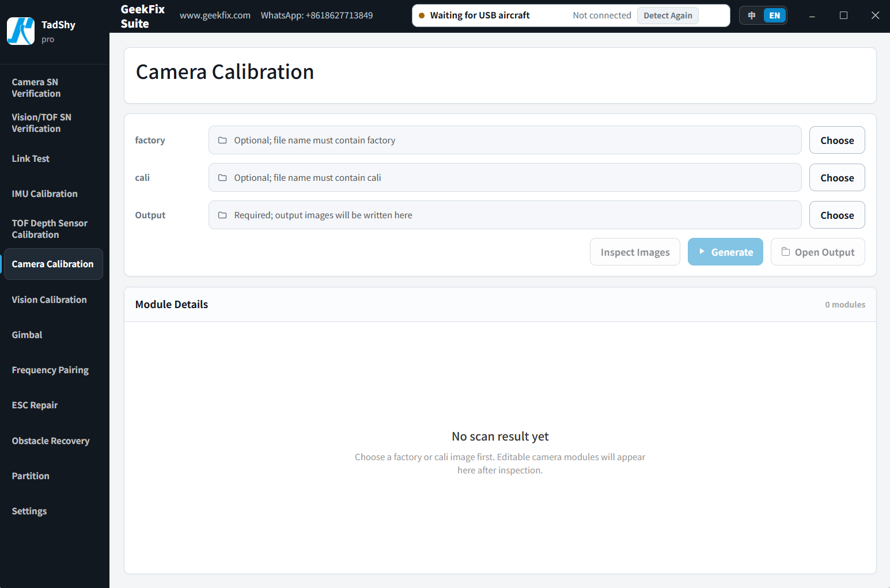Open Settings in sidebar
Screen dimensions: 890x588
click(x=54, y=511)
